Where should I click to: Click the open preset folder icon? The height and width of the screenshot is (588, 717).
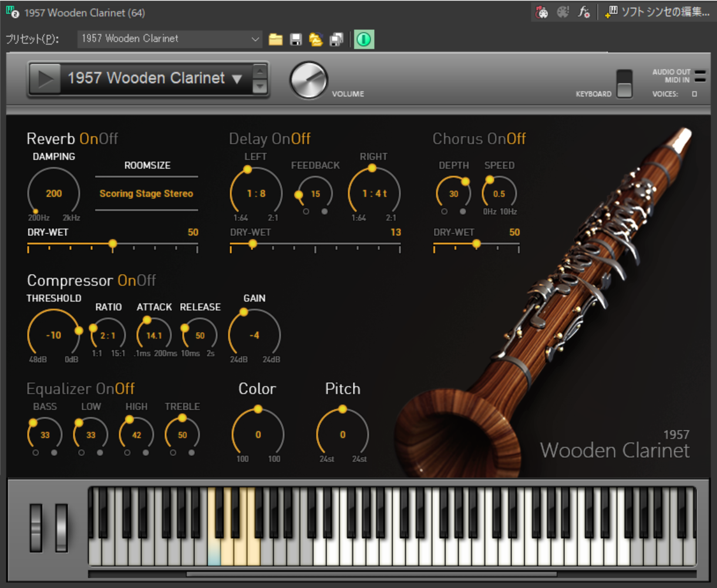[275, 39]
